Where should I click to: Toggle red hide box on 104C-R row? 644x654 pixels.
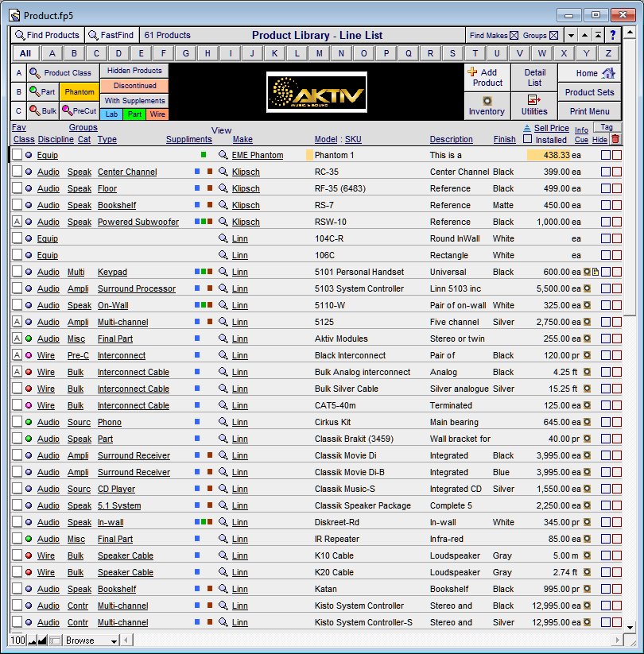pos(617,238)
